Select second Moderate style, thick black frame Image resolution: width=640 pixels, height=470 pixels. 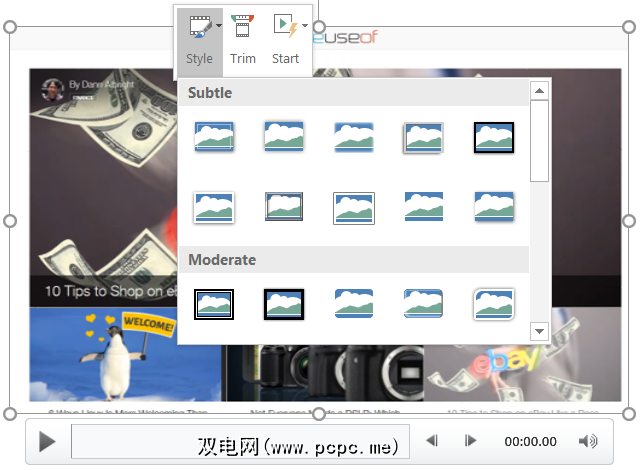click(284, 304)
